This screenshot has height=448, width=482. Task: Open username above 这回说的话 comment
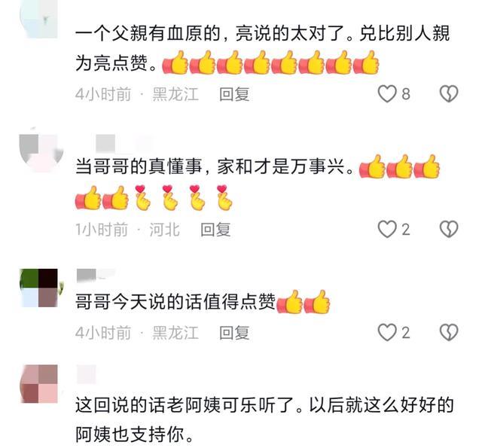pyautogui.click(x=86, y=374)
